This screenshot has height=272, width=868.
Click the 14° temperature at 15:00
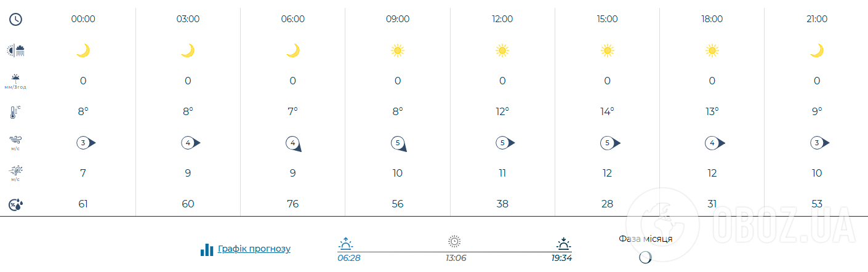[x=607, y=112]
